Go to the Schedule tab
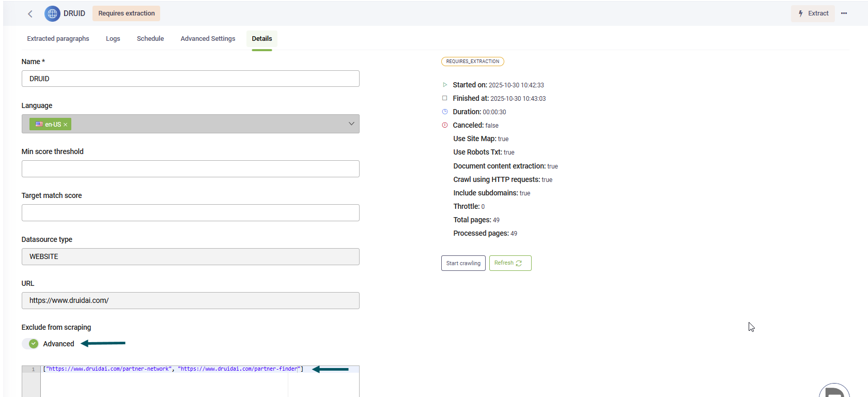868x397 pixels. pyautogui.click(x=150, y=39)
